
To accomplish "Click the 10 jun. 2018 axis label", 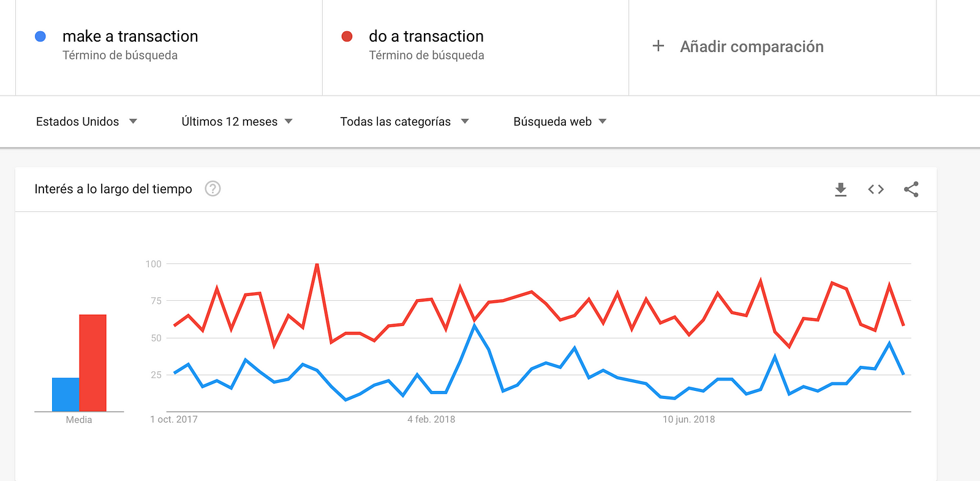I will tap(688, 419).
